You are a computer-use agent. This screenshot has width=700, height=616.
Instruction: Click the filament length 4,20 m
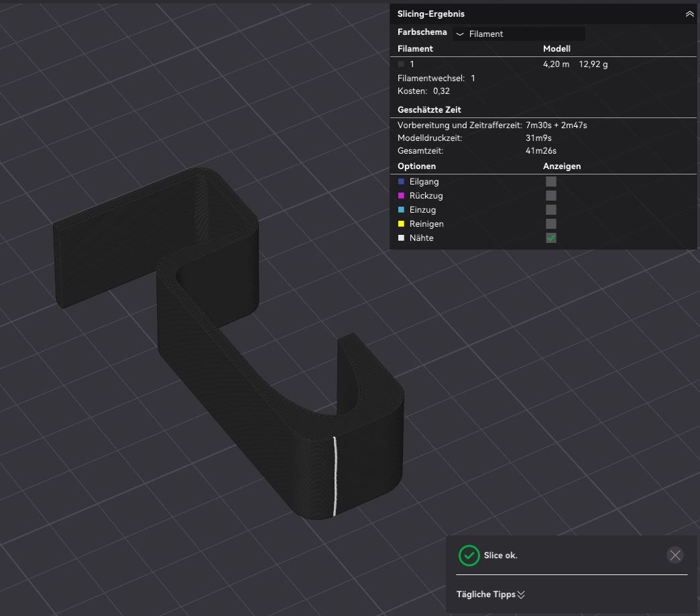click(x=556, y=64)
